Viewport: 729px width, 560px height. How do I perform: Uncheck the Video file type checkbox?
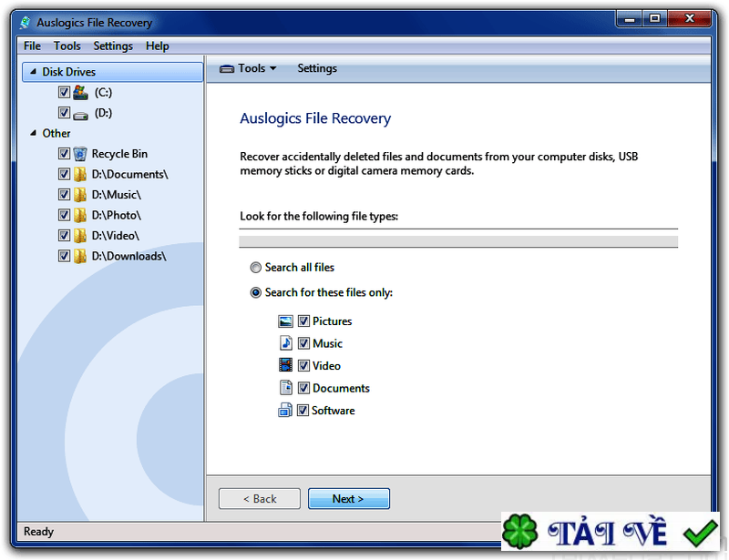(x=303, y=366)
